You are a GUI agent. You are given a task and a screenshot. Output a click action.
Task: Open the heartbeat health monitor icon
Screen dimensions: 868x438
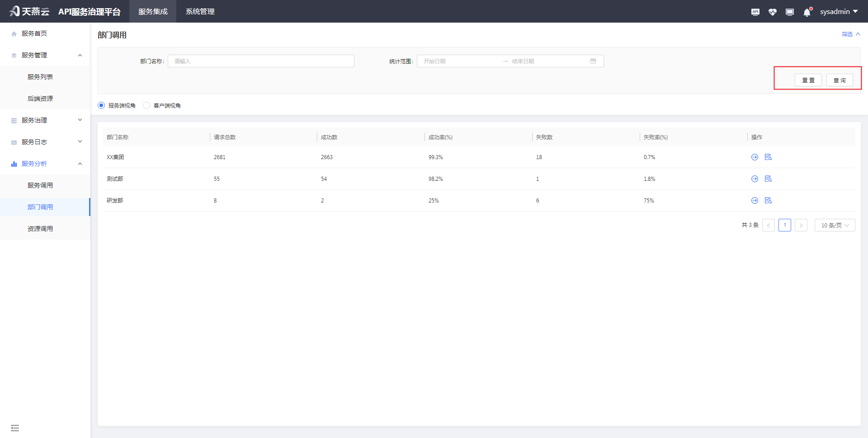coord(772,12)
